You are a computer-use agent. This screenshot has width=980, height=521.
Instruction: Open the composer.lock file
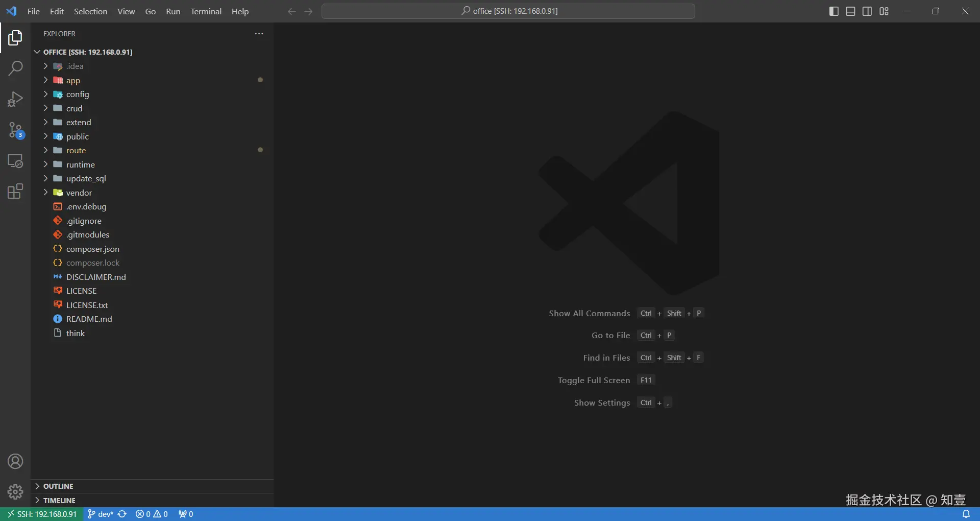152,263
